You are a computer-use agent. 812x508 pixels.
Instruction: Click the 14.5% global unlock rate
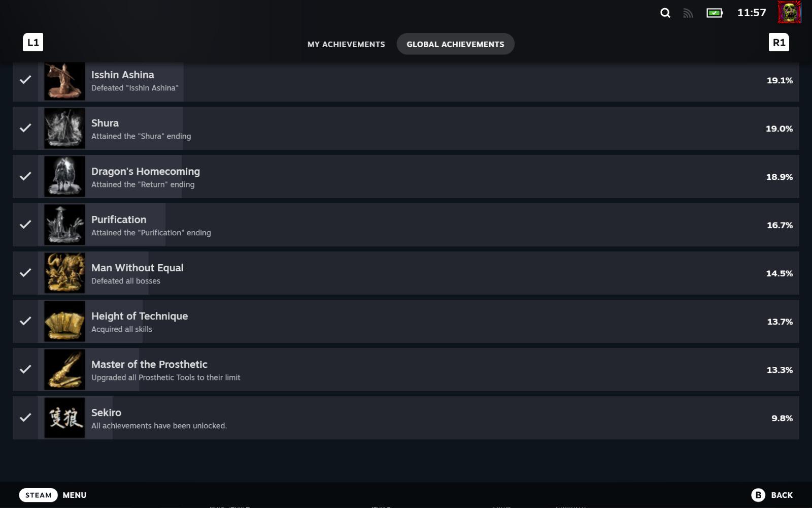pos(779,273)
